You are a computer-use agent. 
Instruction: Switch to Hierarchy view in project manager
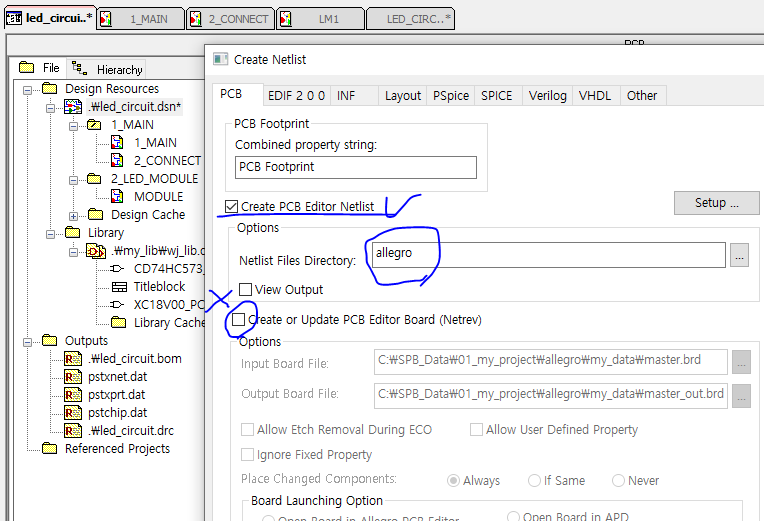pyautogui.click(x=106, y=69)
